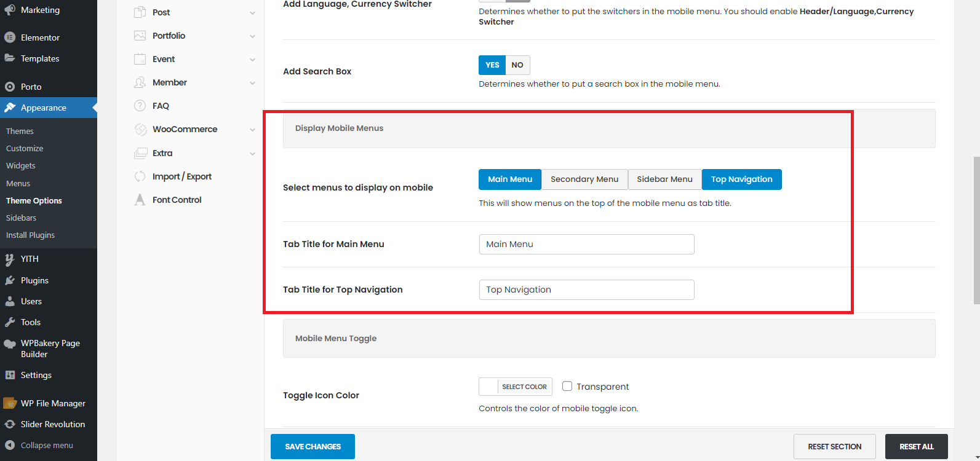Check the Transparent checkbox

click(x=567, y=386)
